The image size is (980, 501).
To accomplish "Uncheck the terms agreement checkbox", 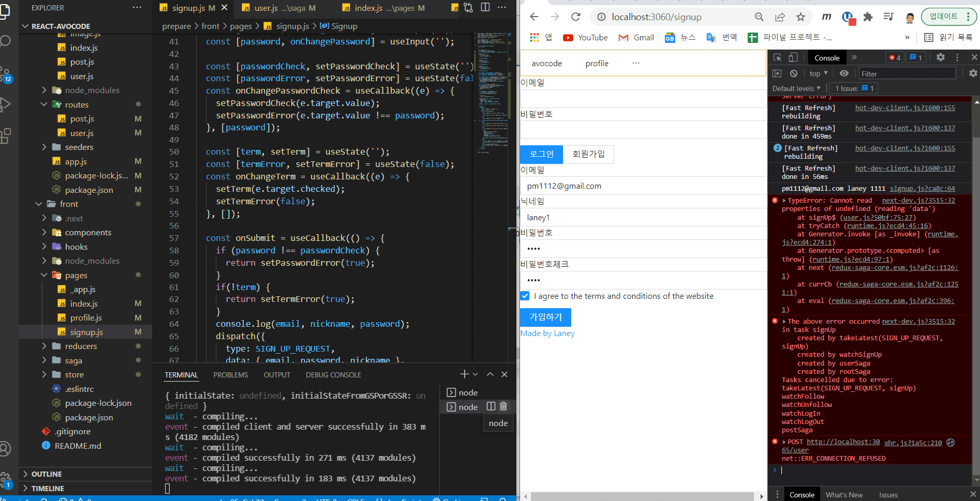I will tap(525, 296).
